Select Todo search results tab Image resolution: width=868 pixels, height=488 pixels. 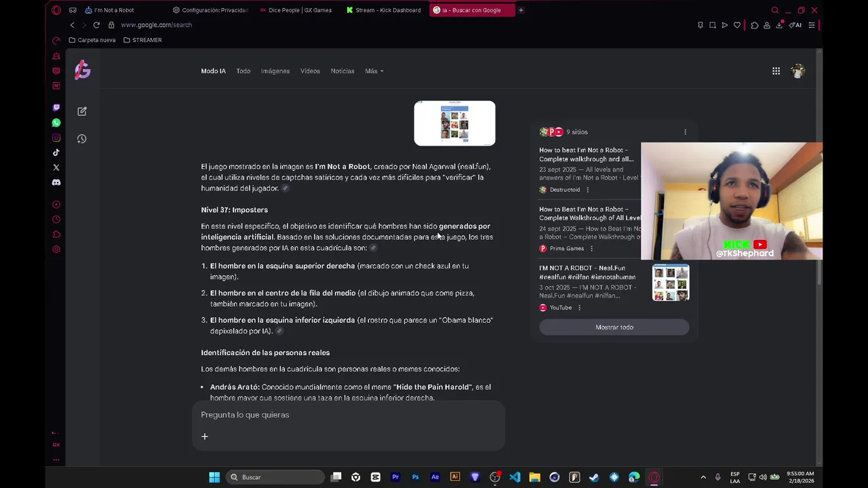pos(243,71)
